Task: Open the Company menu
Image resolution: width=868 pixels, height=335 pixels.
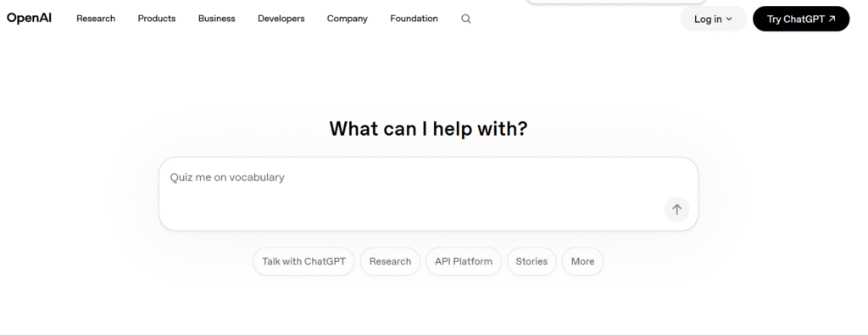Action: 347,19
